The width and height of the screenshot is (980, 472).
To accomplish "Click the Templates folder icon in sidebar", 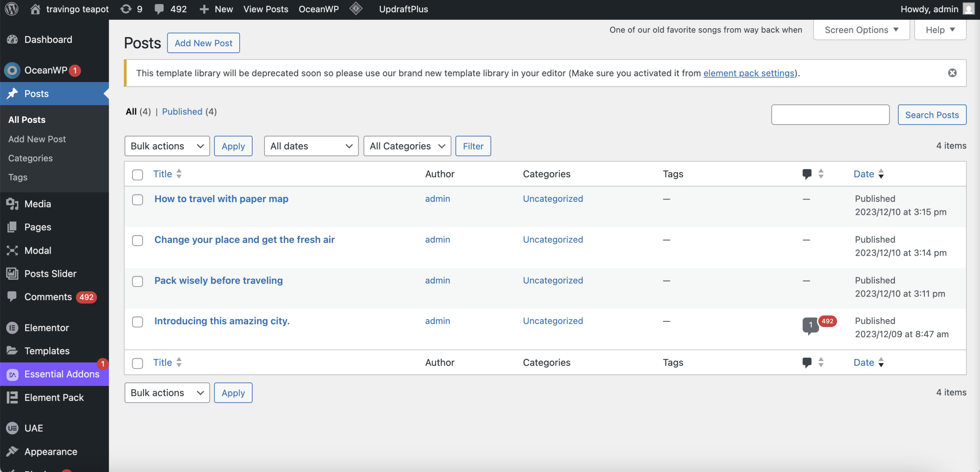I will pos(12,351).
